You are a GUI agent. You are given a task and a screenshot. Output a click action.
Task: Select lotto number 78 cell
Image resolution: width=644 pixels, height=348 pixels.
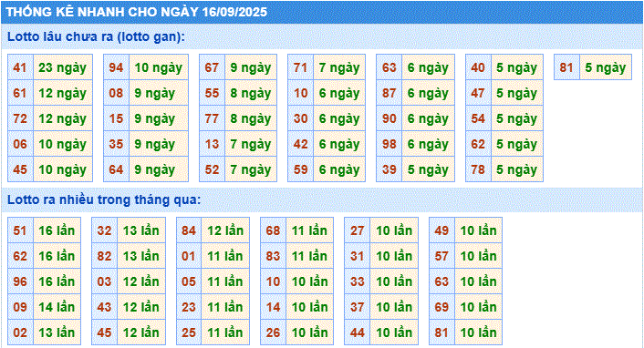point(478,169)
